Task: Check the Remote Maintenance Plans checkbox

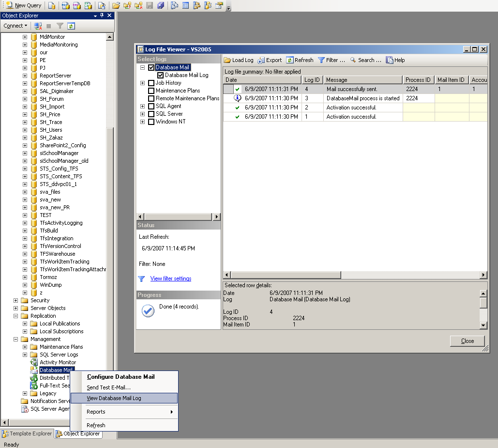Action: coord(151,98)
